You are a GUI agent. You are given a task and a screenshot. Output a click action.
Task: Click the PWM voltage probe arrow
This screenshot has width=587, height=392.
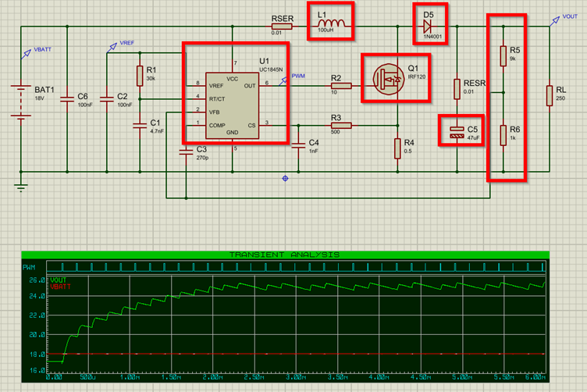click(283, 81)
